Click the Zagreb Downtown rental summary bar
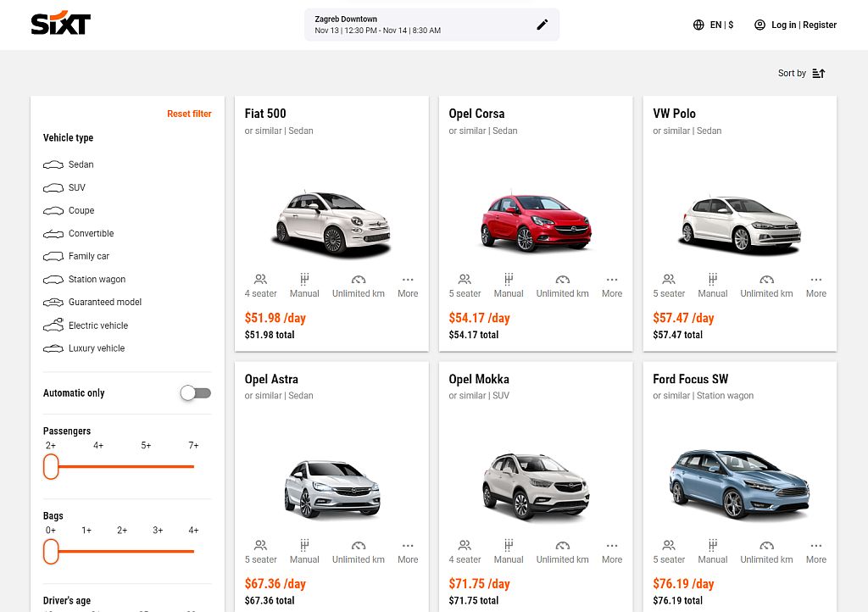This screenshot has width=868, height=612. coord(424,24)
